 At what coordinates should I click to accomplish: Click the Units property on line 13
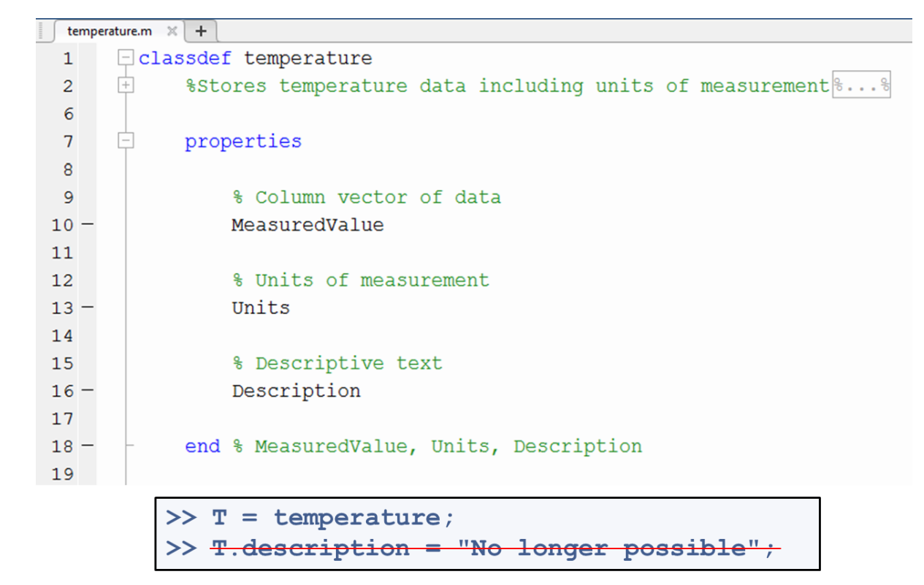pyautogui.click(x=261, y=308)
